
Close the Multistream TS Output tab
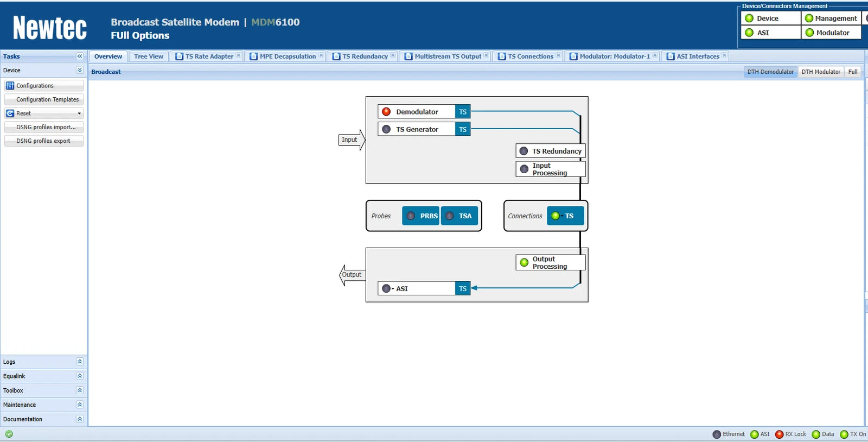[x=486, y=55]
